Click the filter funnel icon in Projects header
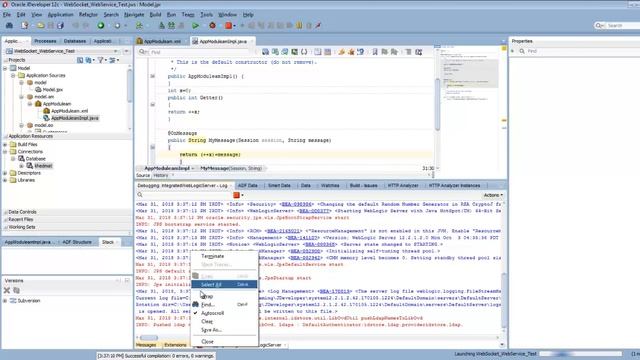 pyautogui.click(x=100, y=60)
